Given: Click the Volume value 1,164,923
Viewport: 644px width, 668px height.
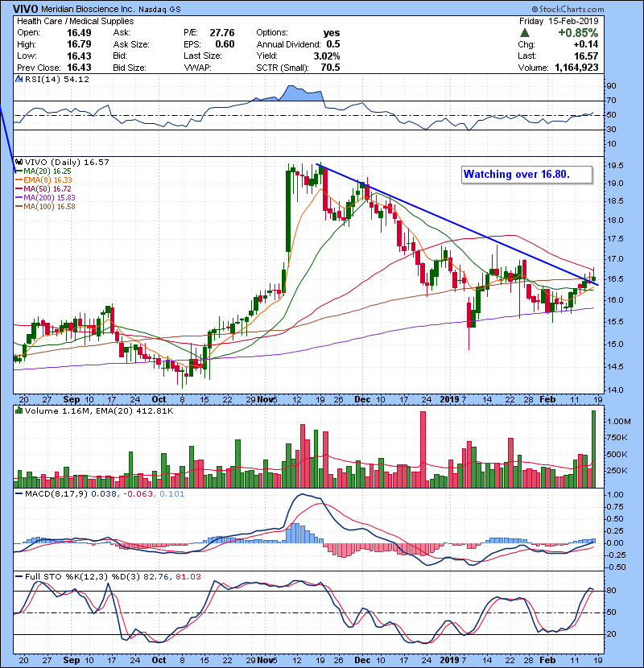Looking at the screenshot, I should tap(576, 68).
